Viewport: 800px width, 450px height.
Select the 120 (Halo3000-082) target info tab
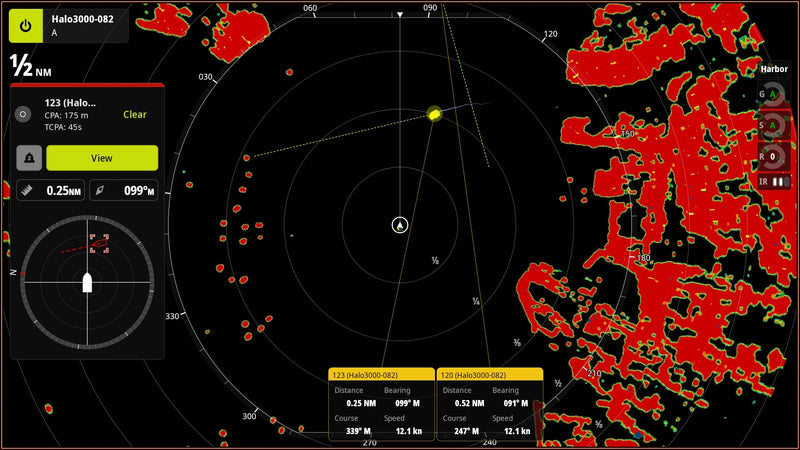click(490, 374)
